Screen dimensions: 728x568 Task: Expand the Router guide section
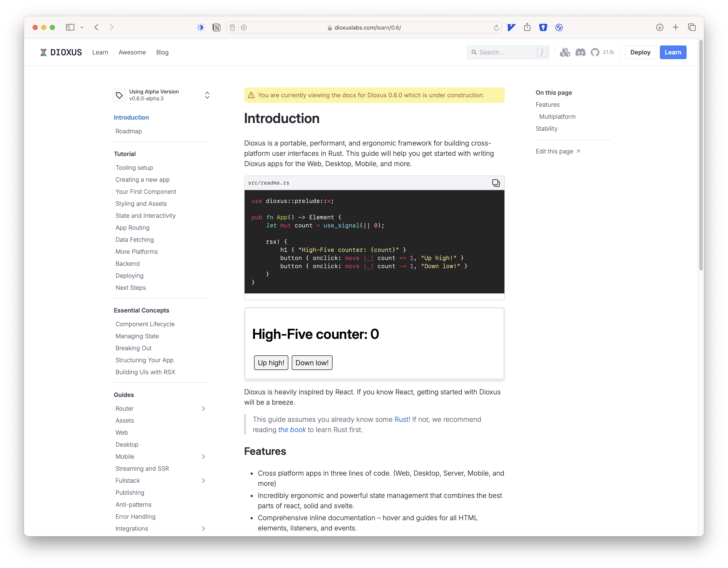tap(203, 408)
